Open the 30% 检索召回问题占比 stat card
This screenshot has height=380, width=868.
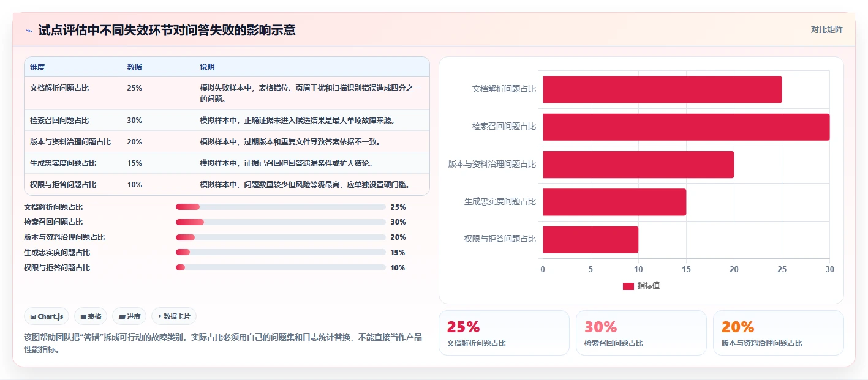coord(641,333)
